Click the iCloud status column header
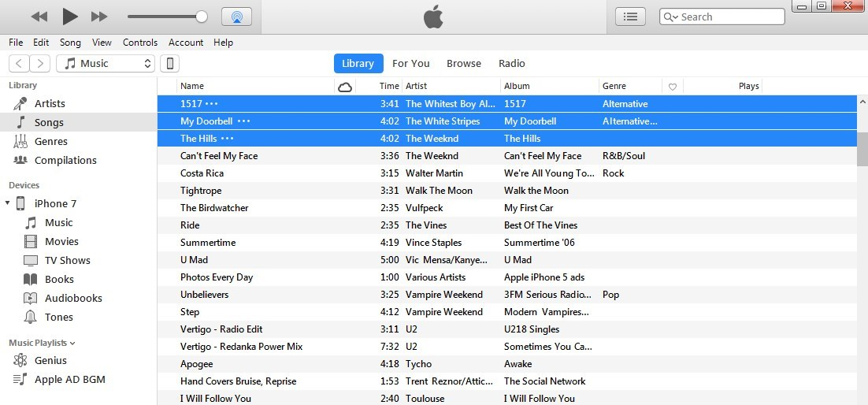 coord(345,87)
